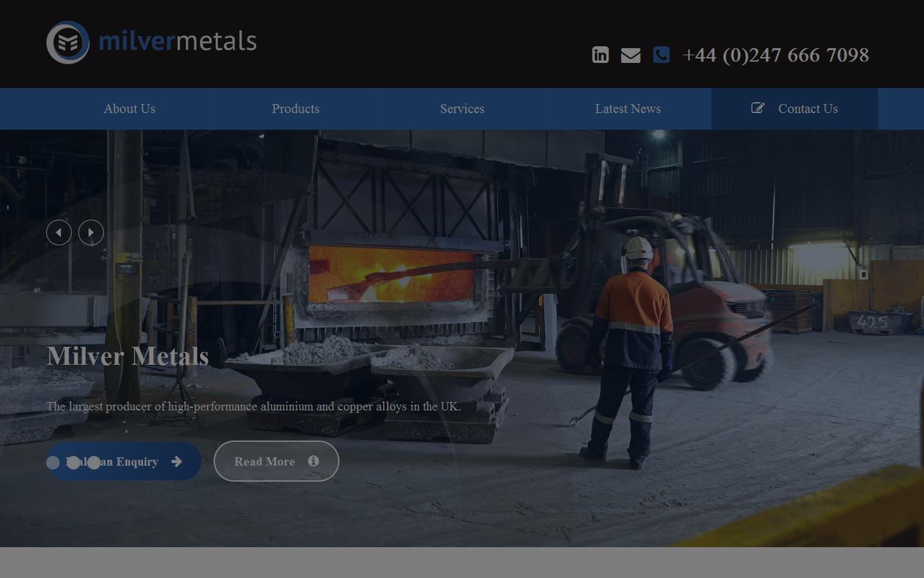Viewport: 924px width, 578px height.
Task: Click the Milver Metals logo emblem
Action: click(x=67, y=42)
